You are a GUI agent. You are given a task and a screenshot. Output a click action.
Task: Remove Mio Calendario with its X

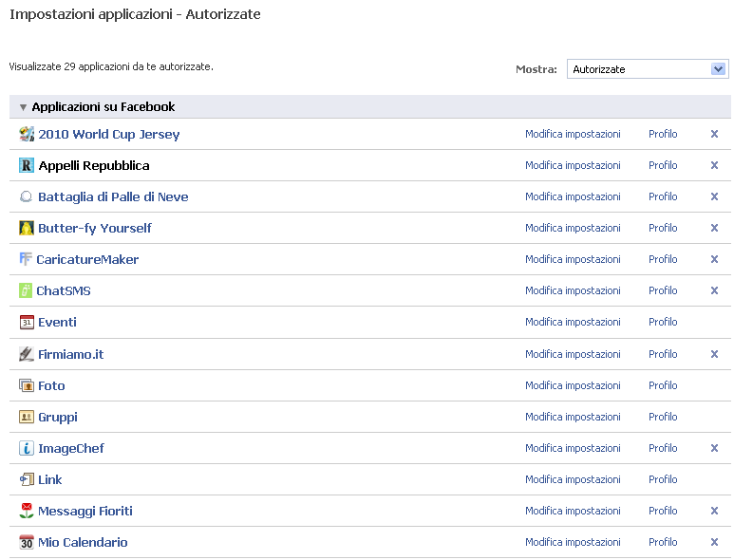(x=714, y=543)
